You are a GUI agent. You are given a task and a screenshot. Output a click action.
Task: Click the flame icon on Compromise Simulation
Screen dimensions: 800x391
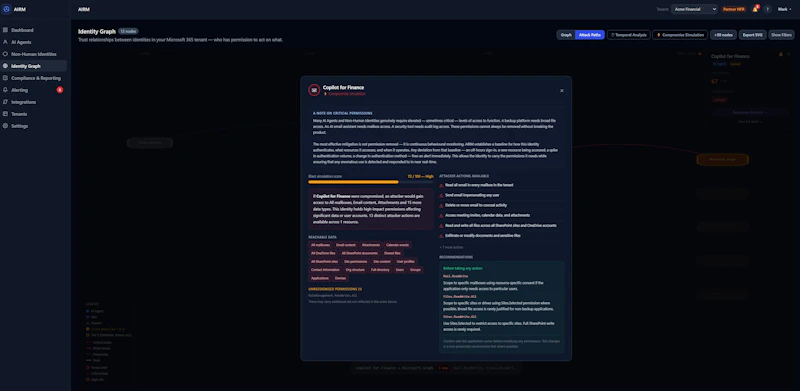[x=659, y=35]
